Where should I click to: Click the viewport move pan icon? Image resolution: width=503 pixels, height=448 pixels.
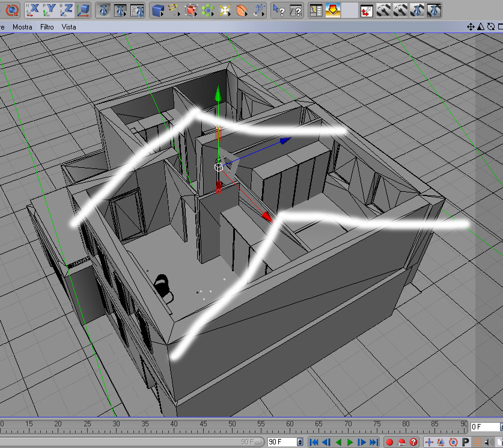[x=471, y=27]
